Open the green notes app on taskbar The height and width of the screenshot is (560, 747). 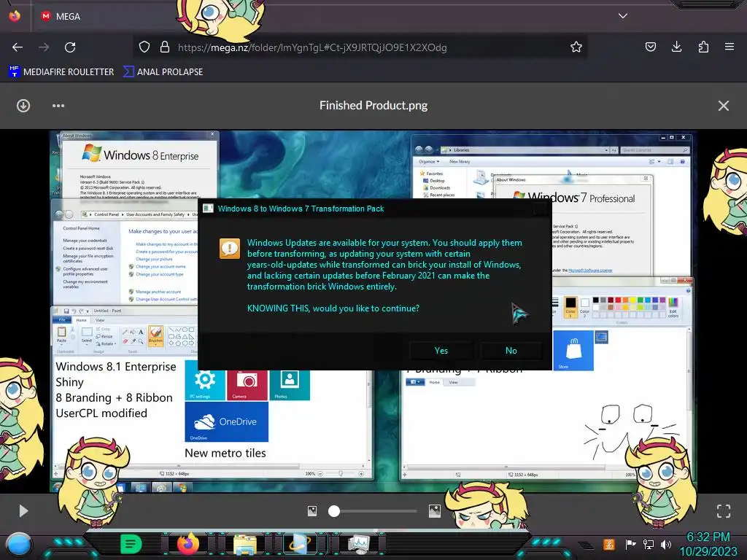[x=131, y=544]
